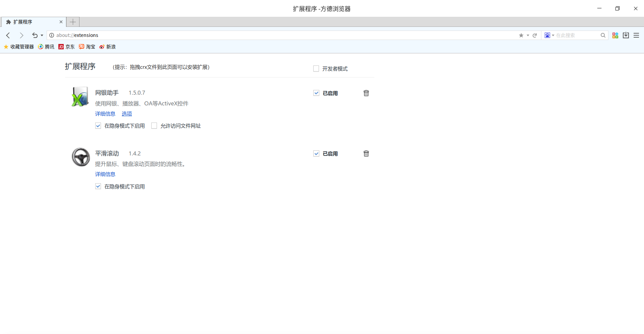Click the undo closed tab icon
The height and width of the screenshot is (334, 644).
[x=35, y=35]
